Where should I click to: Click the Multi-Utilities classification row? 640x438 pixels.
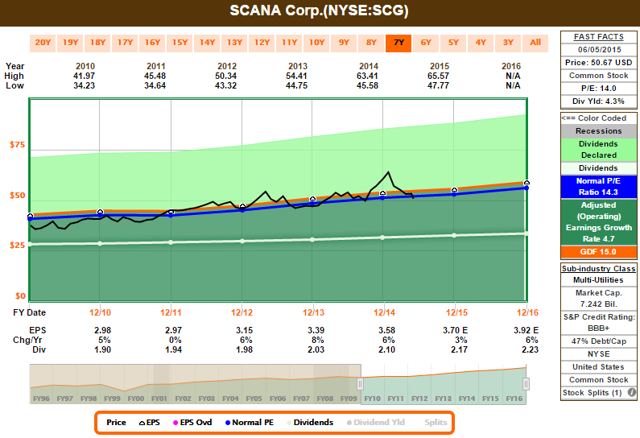coord(598,280)
